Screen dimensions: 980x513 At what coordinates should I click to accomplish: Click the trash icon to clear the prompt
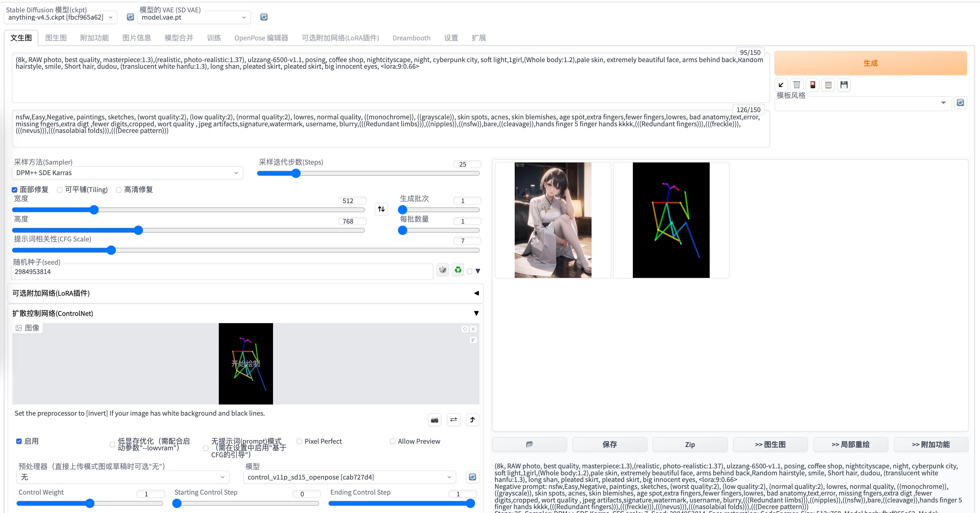pos(797,84)
